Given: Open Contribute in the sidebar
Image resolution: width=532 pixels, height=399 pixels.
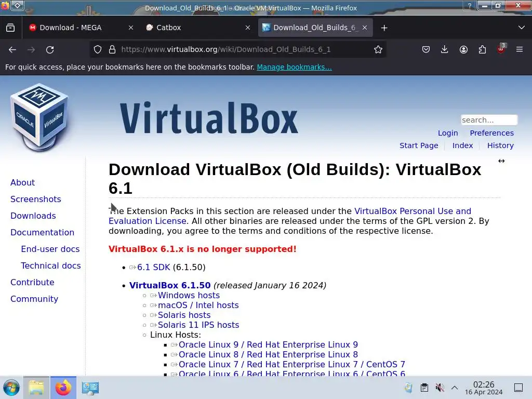Looking at the screenshot, I should [32, 282].
